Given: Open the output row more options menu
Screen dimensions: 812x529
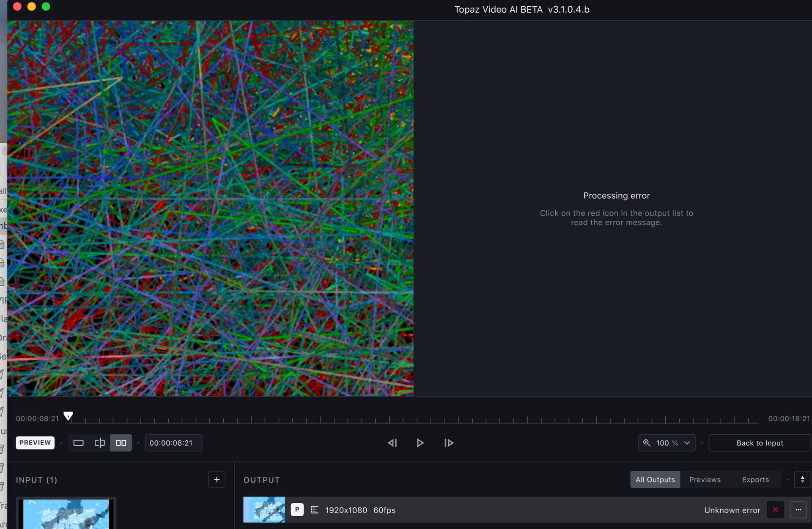Looking at the screenshot, I should tap(798, 510).
